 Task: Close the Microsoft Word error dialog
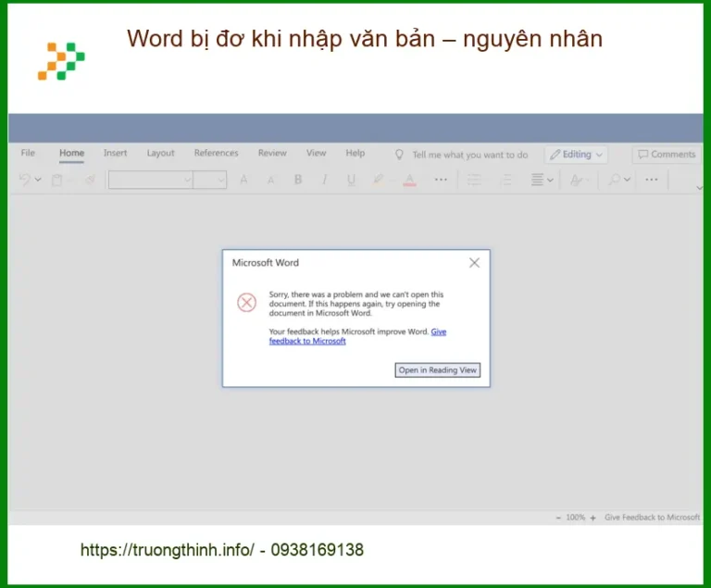coord(474,263)
